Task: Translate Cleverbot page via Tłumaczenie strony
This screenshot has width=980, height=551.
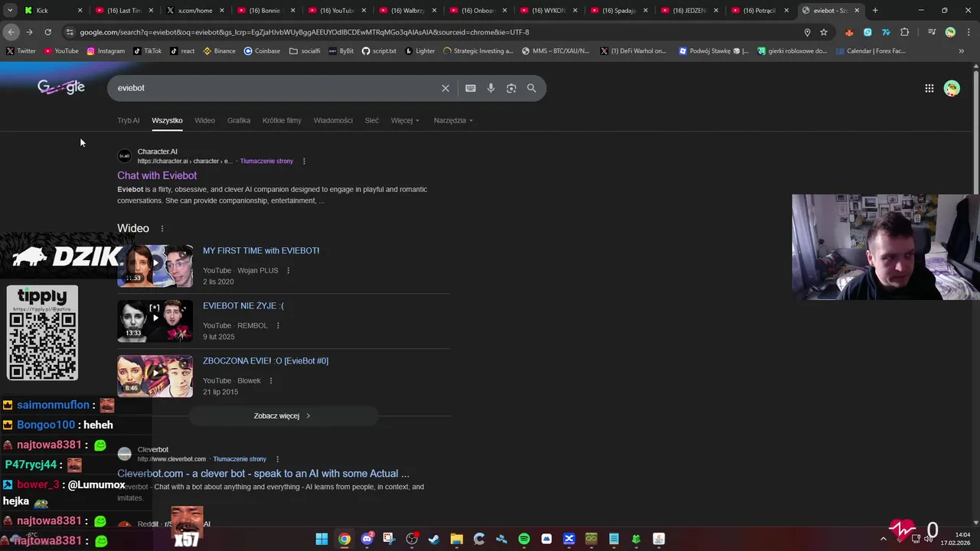Action: tap(240, 459)
